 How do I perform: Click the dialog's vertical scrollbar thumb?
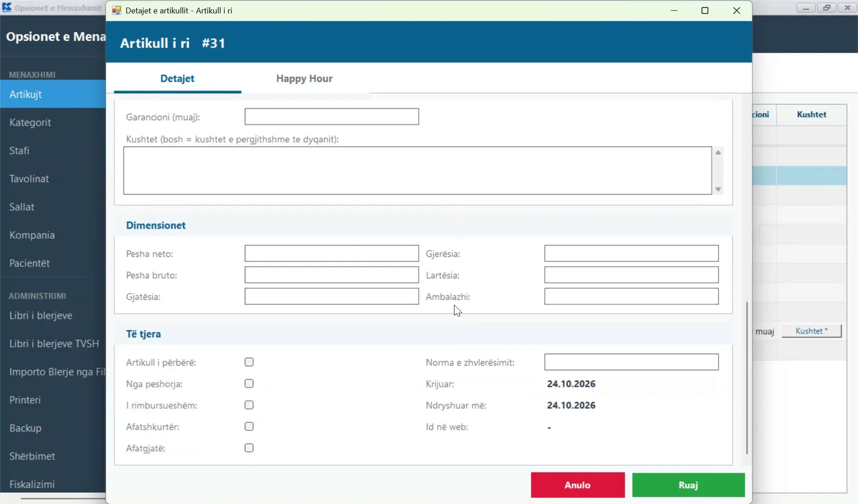[x=746, y=378]
